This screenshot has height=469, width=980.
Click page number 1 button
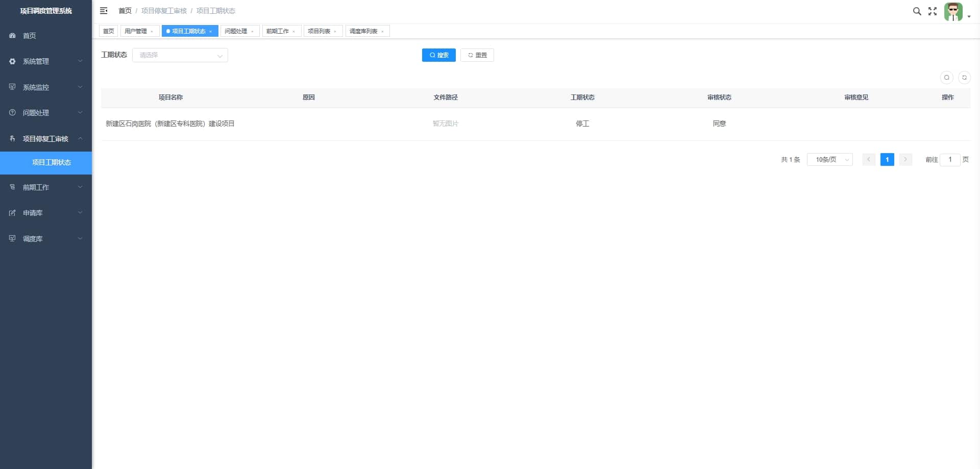(887, 160)
